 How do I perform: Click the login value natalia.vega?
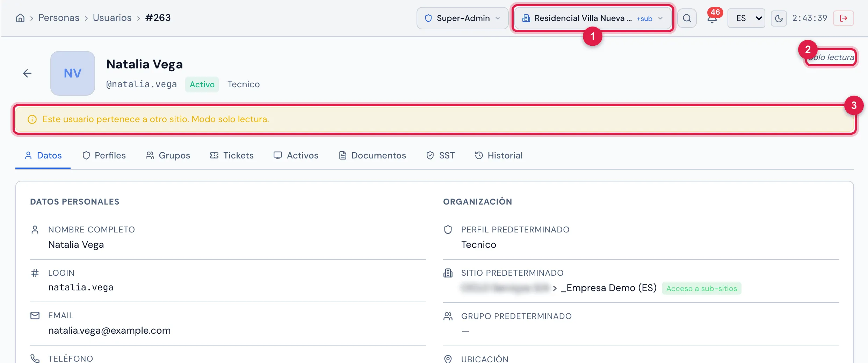[81, 287]
